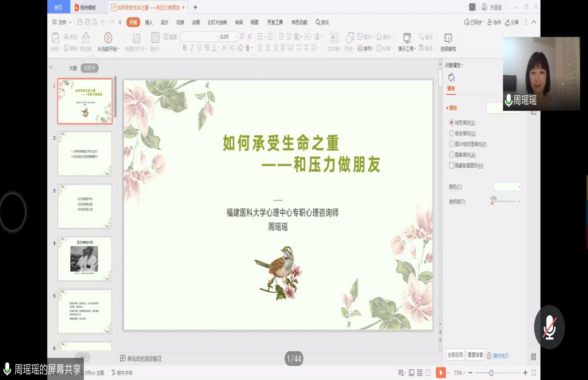
Task: Enable the 隐藏背景图形(H) checkbox
Action: [x=452, y=165]
